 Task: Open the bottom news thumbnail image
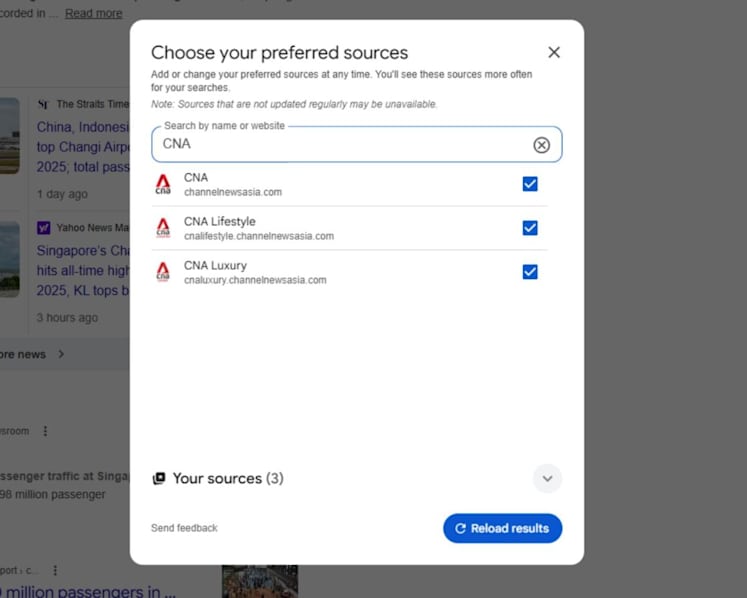click(x=260, y=581)
